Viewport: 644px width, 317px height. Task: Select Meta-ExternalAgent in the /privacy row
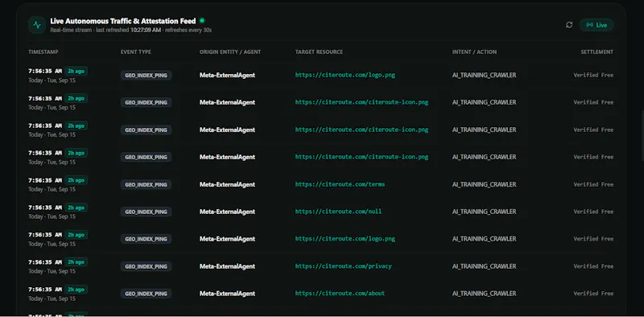(227, 266)
